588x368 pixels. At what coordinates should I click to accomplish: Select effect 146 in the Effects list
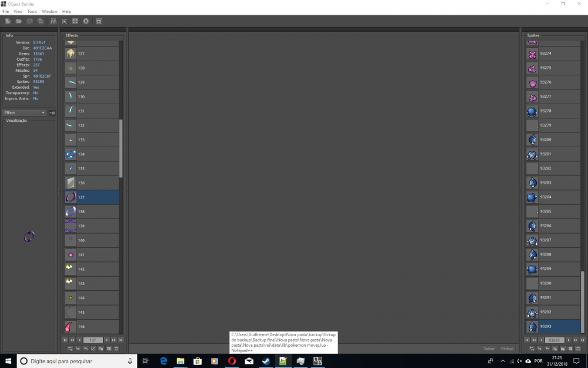click(x=92, y=326)
